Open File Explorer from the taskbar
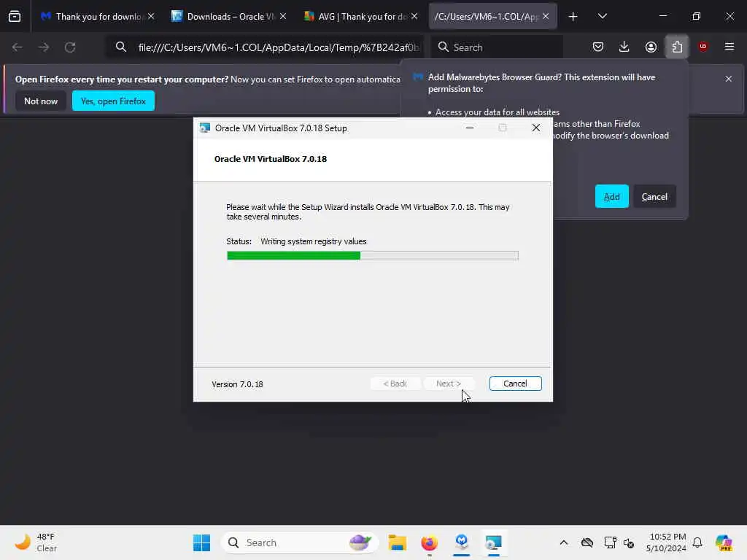Screen dimensions: 747x560 tap(397, 542)
